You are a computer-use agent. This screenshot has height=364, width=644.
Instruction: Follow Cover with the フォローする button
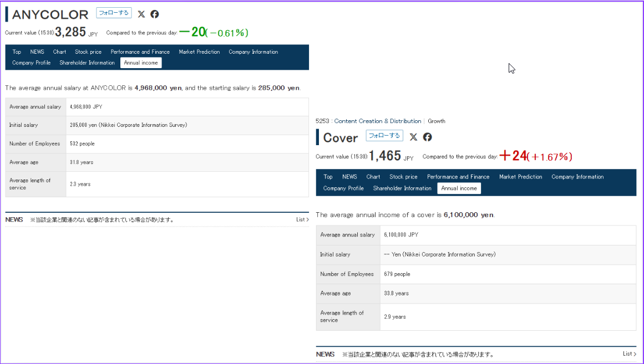[384, 135]
